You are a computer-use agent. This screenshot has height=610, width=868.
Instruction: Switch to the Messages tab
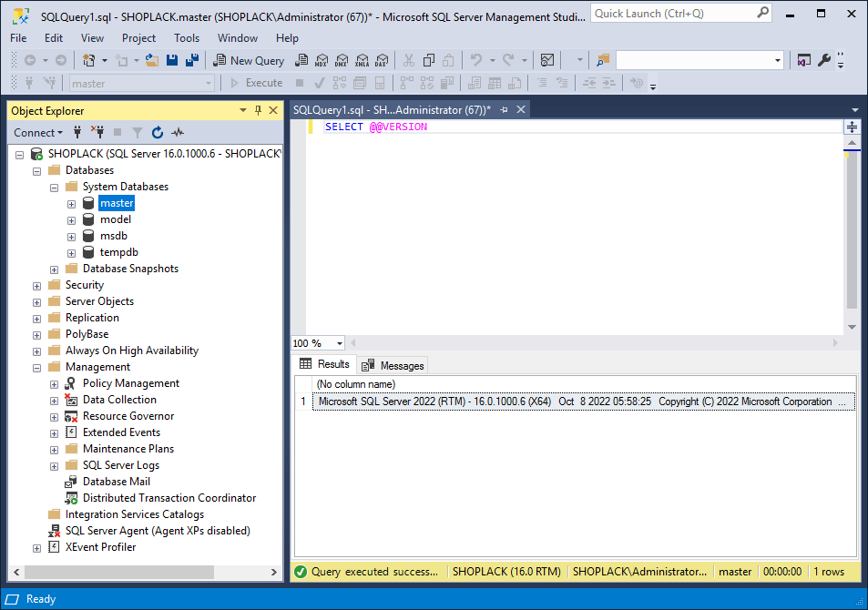coord(393,365)
